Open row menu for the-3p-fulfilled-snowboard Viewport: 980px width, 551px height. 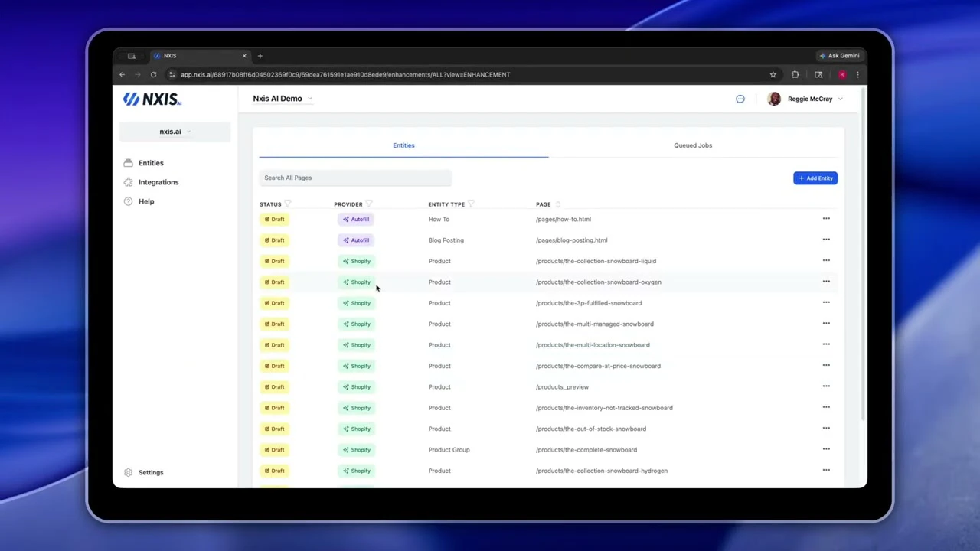pyautogui.click(x=826, y=302)
